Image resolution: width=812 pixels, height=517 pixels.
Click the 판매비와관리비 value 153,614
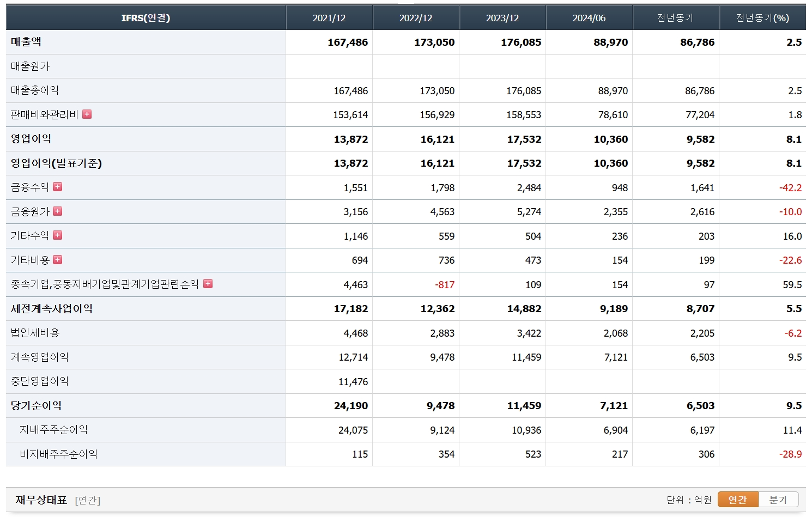tap(350, 115)
